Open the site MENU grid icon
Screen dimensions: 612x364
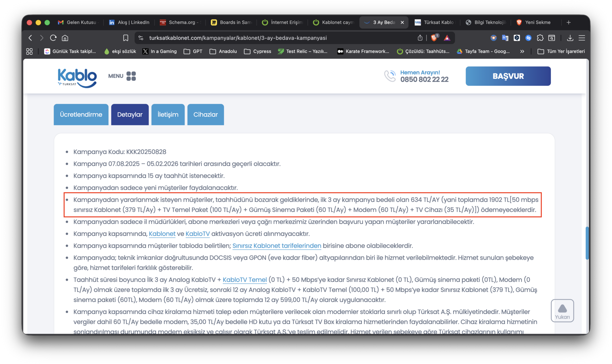[131, 76]
